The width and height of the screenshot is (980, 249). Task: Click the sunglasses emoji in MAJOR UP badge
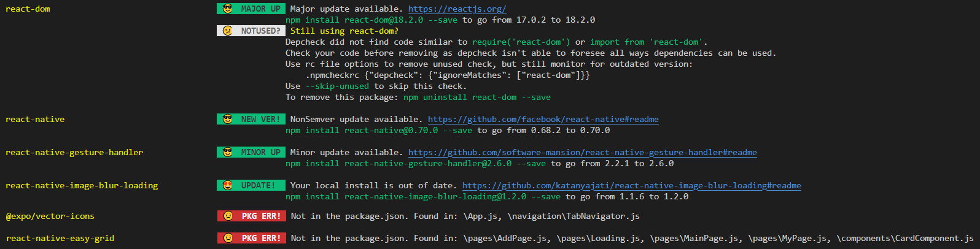(x=228, y=9)
